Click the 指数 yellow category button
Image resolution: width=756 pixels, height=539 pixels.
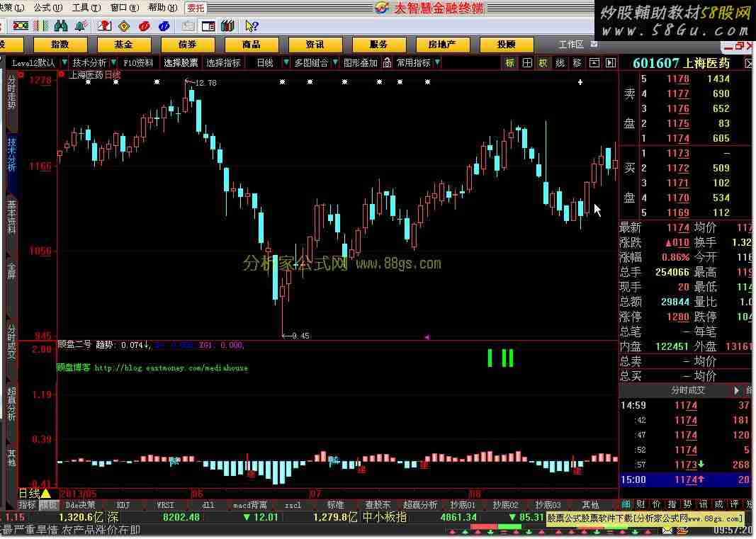click(x=60, y=45)
